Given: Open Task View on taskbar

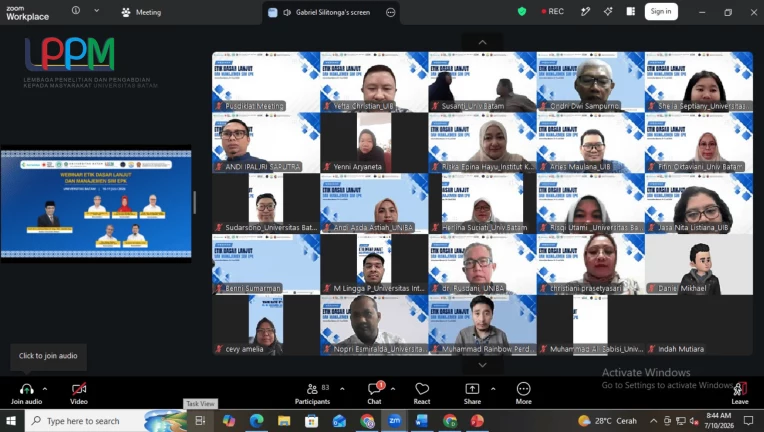Looking at the screenshot, I should pyautogui.click(x=200, y=421).
